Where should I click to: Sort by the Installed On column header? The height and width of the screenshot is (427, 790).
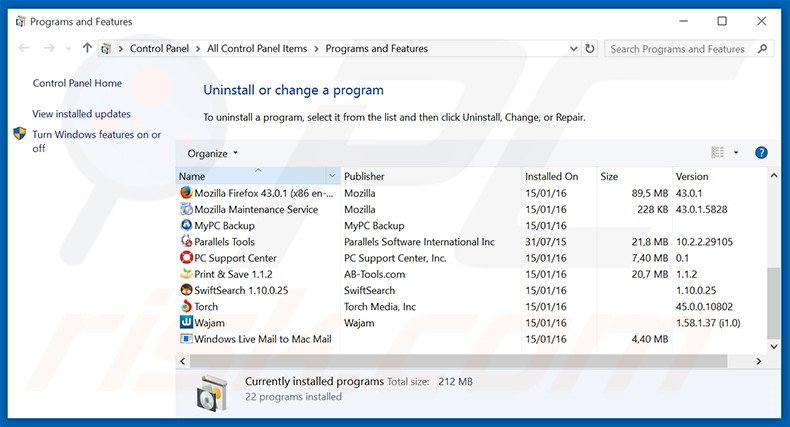tap(551, 176)
